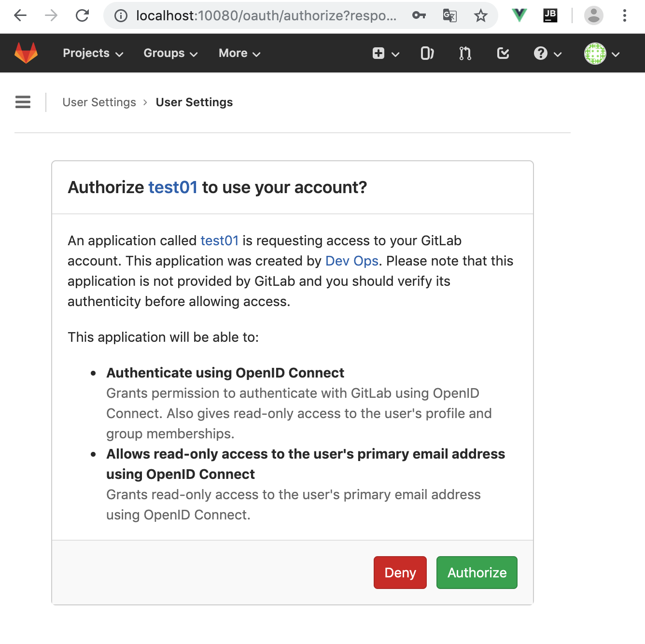Viewport: 645px width, 644px height.
Task: Open the Chrome three-dot menu
Action: point(625,15)
